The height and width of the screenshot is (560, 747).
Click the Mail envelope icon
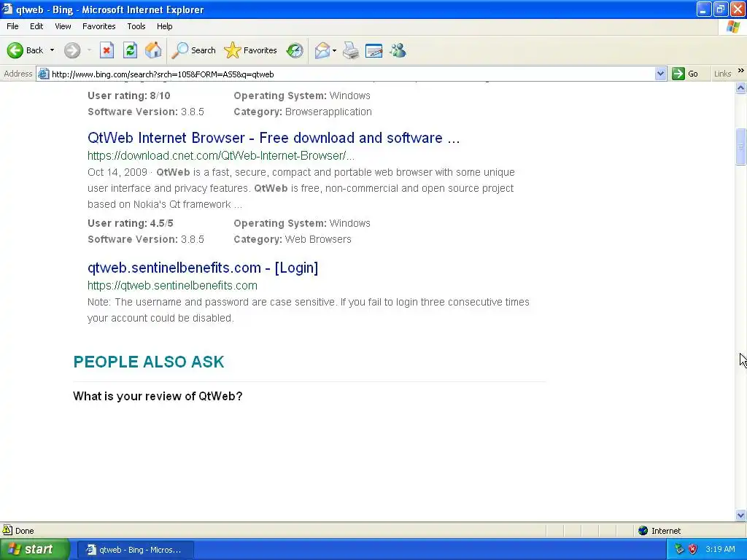(x=322, y=50)
